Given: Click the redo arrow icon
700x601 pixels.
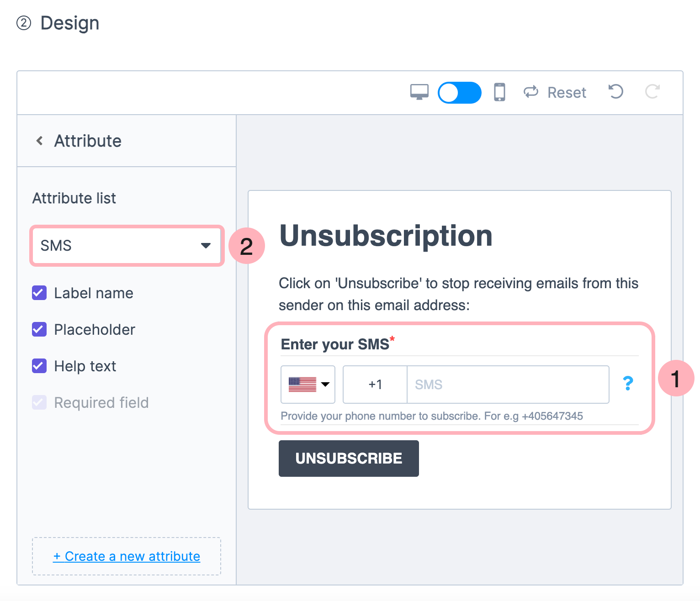Looking at the screenshot, I should pyautogui.click(x=652, y=92).
